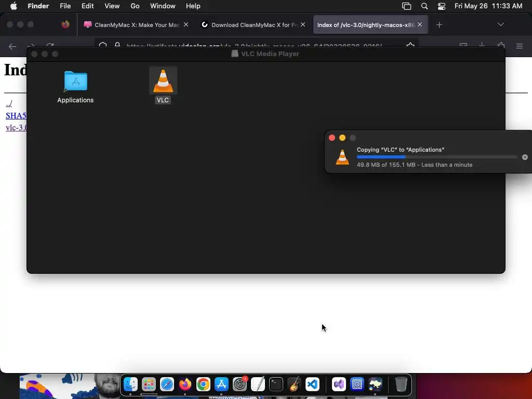Open TextEdit from the Dock
Screen dimensions: 532x399
click(258, 384)
